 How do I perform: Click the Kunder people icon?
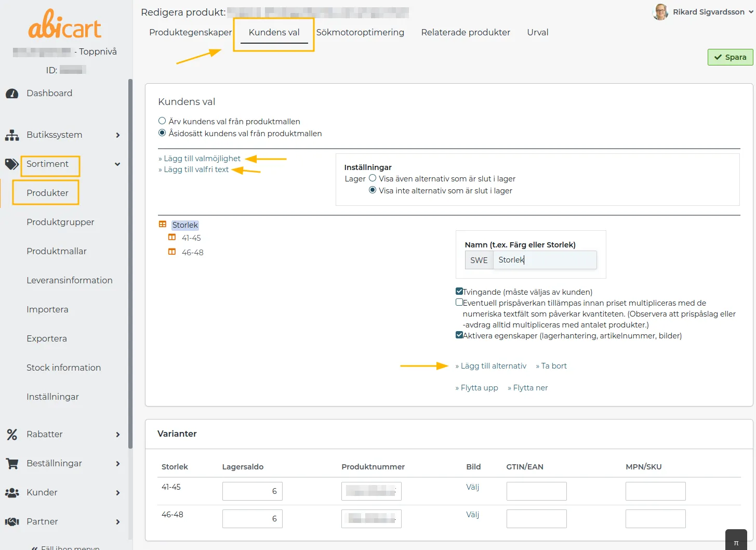point(12,493)
